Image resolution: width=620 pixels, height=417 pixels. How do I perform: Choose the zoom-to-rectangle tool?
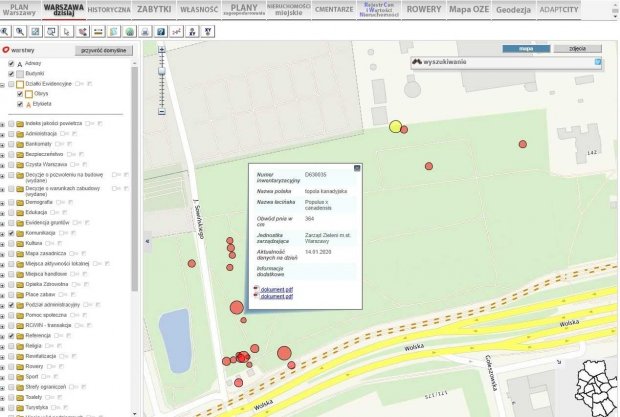point(51,32)
